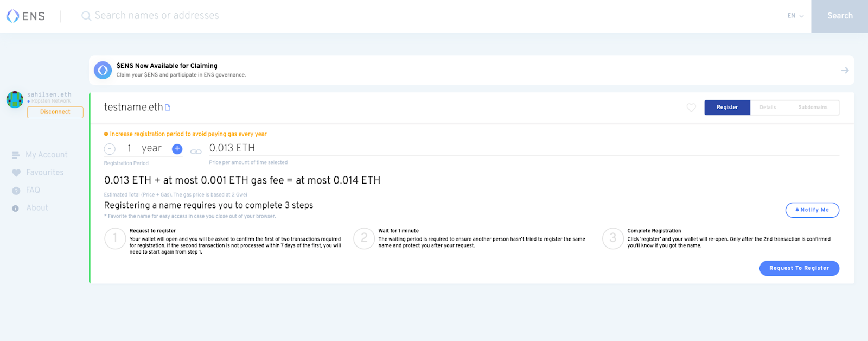Click the 0.013 ETH price value
Screen dimensions: 868x341
click(x=232, y=148)
